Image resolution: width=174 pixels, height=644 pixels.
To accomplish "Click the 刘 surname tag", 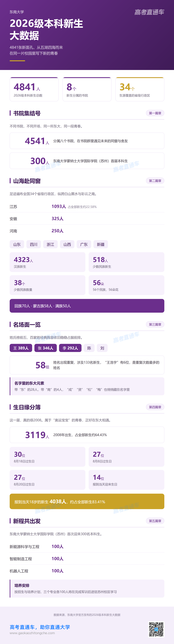I will [x=102, y=348].
